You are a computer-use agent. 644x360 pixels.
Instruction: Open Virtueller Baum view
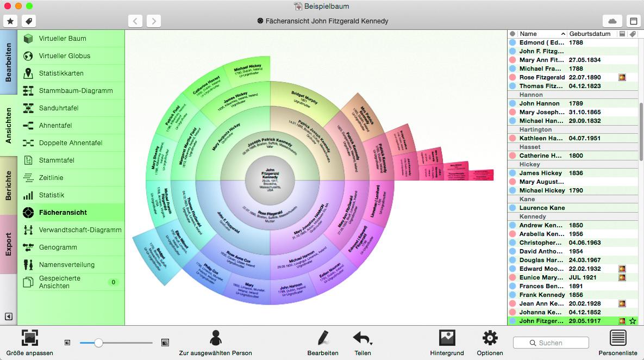coord(71,39)
